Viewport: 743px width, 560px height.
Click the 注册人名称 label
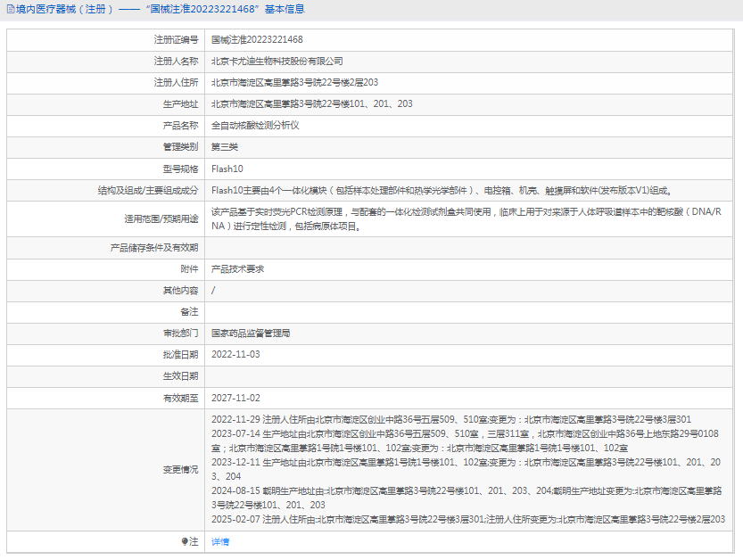point(176,62)
